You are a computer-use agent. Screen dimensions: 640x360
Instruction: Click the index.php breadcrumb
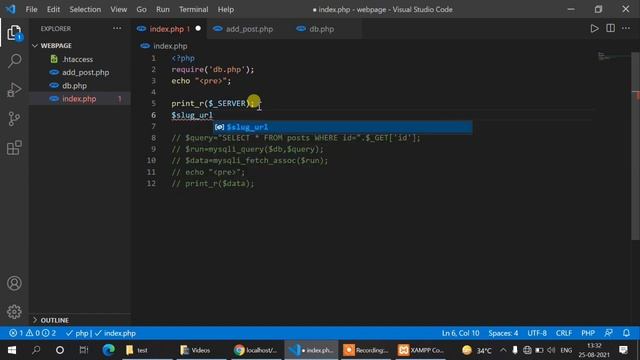[164, 46]
